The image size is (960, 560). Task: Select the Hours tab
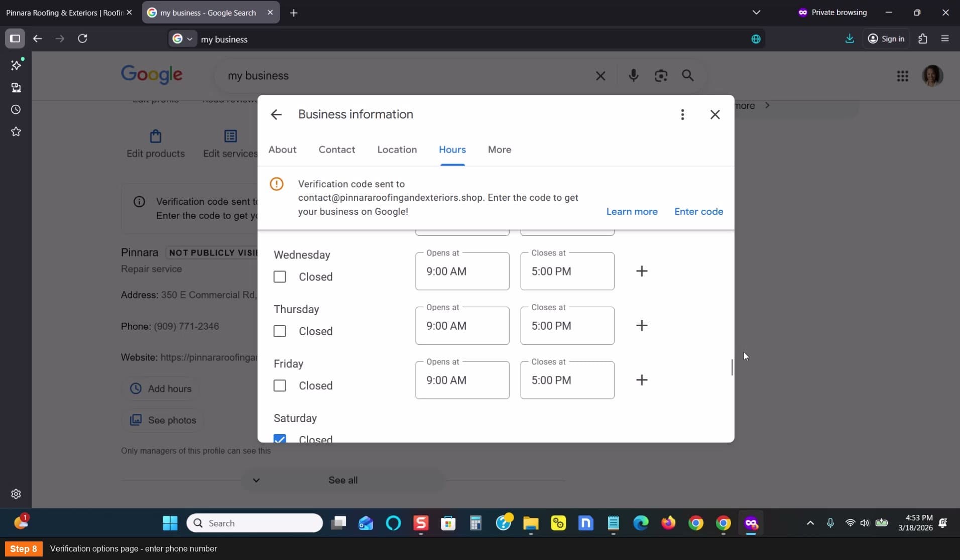pyautogui.click(x=452, y=150)
